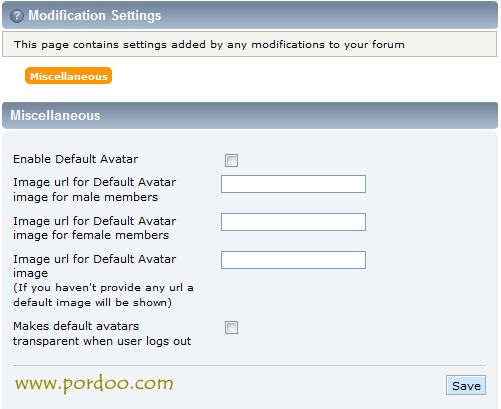Focus the male members avatar URL field
The width and height of the screenshot is (501, 409).
[293, 184]
